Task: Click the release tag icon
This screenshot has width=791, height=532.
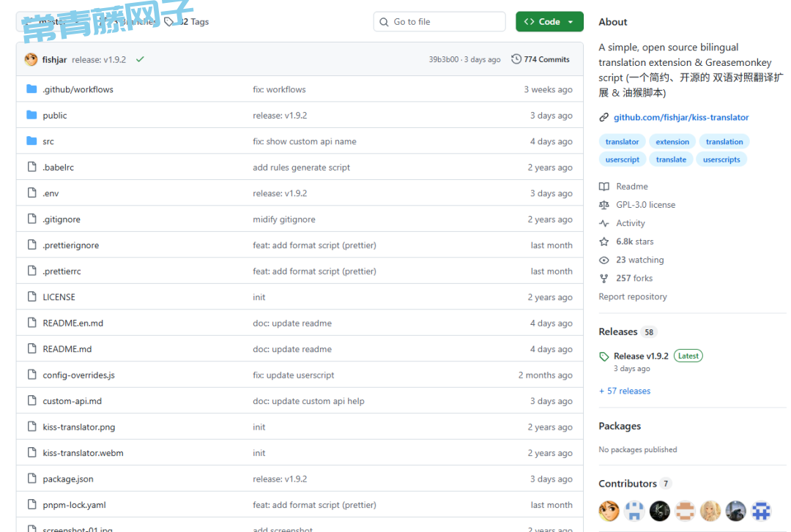Action: coord(604,356)
